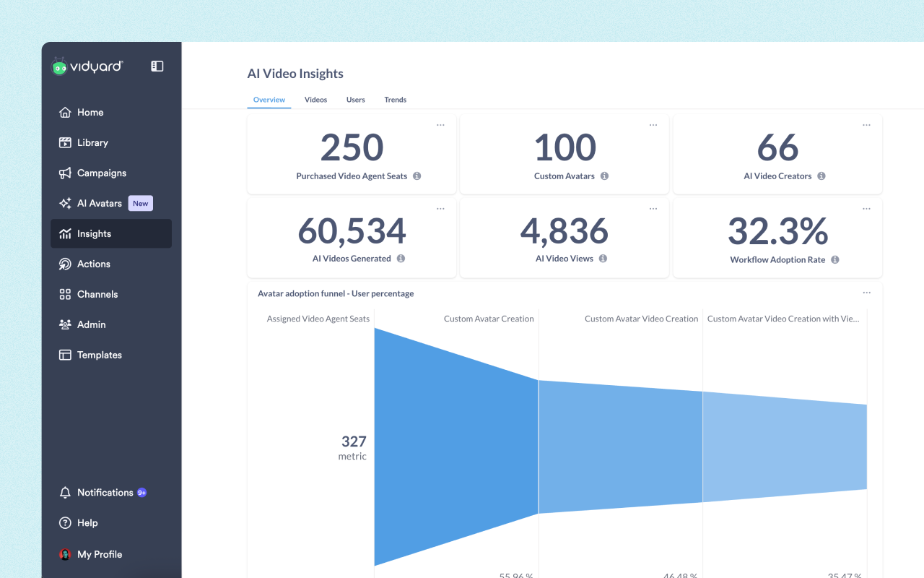Switch to the Videos tab
The image size is (924, 578).
(315, 100)
